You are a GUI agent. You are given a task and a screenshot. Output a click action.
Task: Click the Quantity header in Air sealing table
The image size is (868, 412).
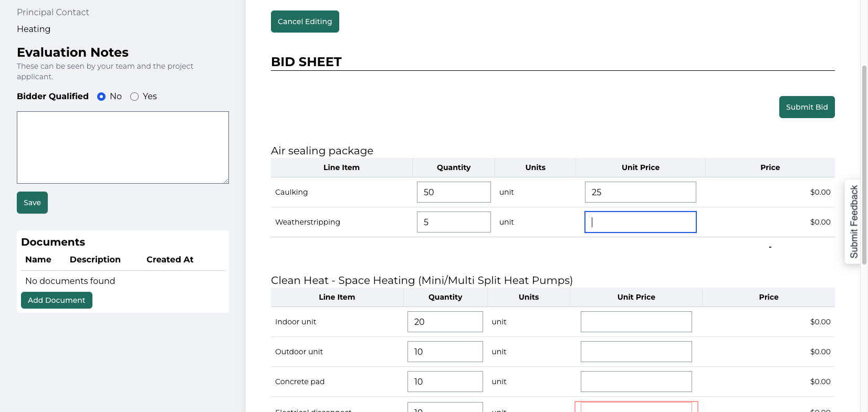[x=454, y=167]
